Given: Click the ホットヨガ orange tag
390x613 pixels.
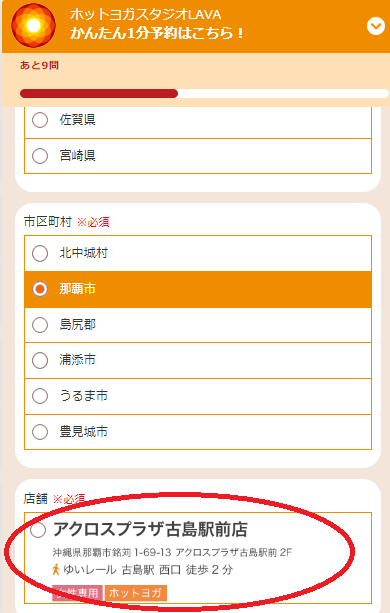Looking at the screenshot, I should coord(136,593).
